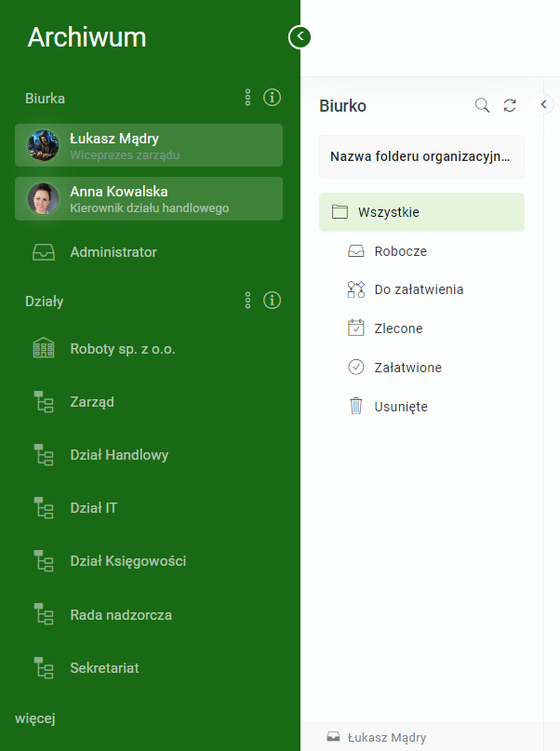Click the Zlecone calendar icon
Image resolution: width=560 pixels, height=751 pixels.
pos(355,329)
